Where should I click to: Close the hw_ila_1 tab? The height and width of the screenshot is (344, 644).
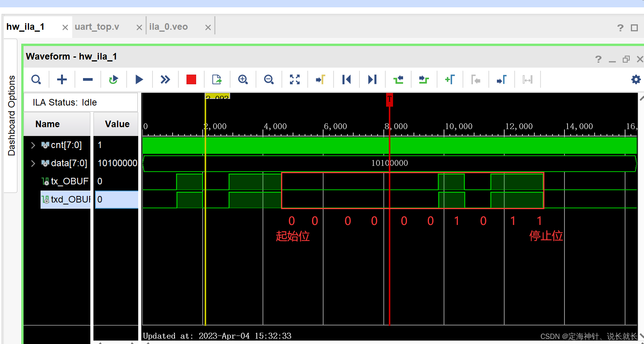[x=65, y=27]
